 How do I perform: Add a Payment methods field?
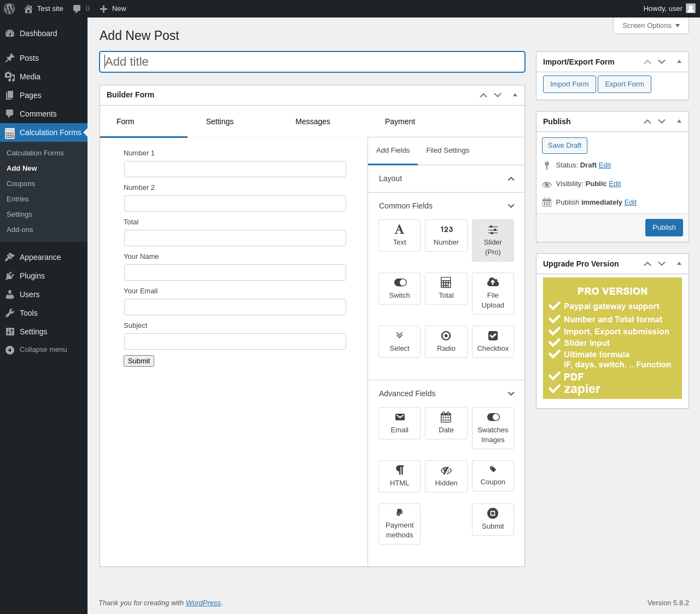pyautogui.click(x=399, y=524)
